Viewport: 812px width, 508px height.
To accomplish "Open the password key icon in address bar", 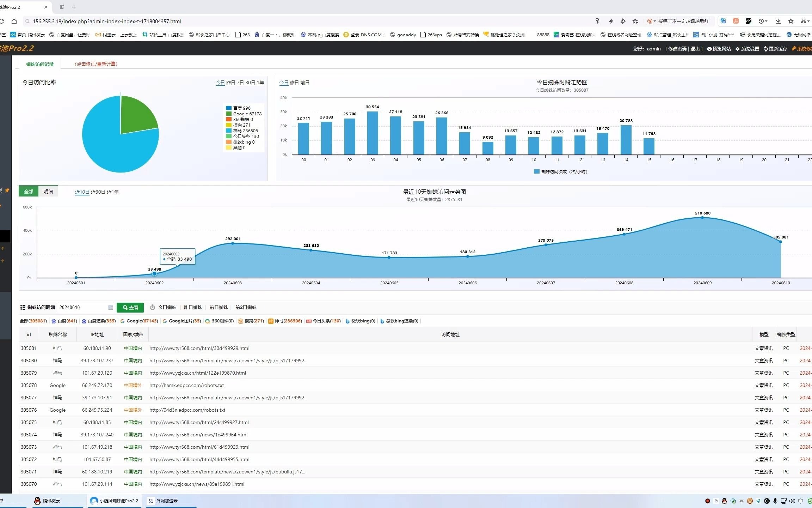I will click(x=597, y=21).
